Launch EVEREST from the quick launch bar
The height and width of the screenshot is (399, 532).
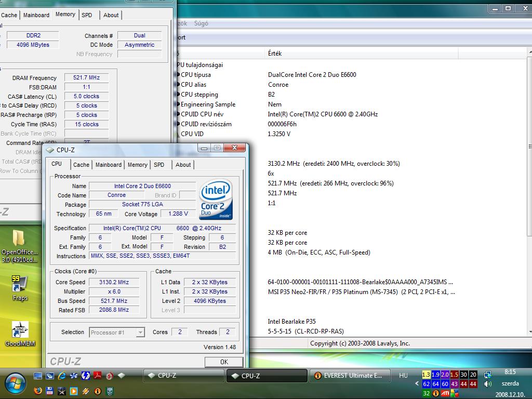coord(98,391)
